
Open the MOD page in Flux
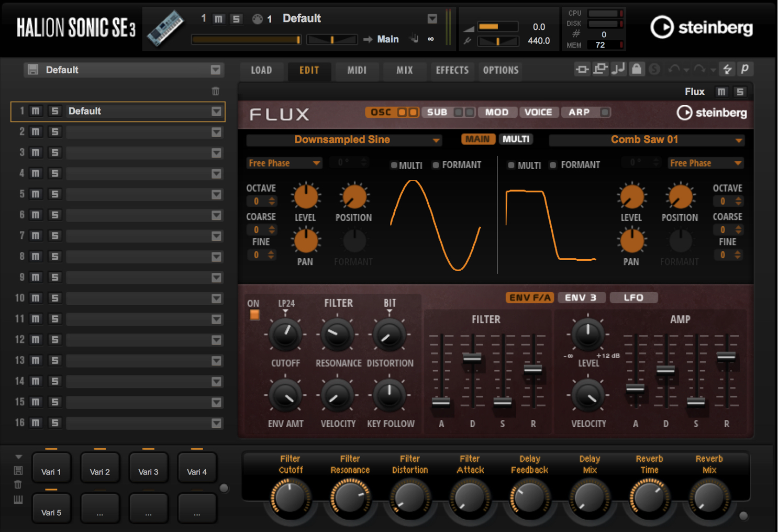pos(497,112)
